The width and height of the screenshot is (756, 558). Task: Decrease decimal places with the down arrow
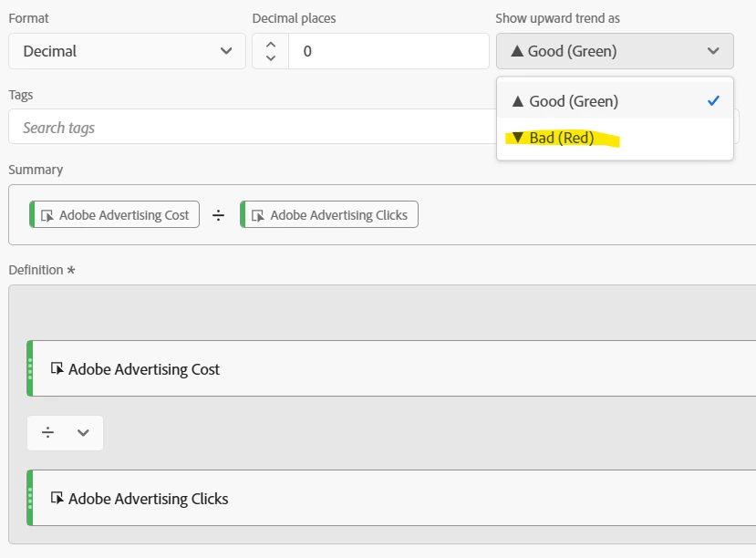click(271, 58)
